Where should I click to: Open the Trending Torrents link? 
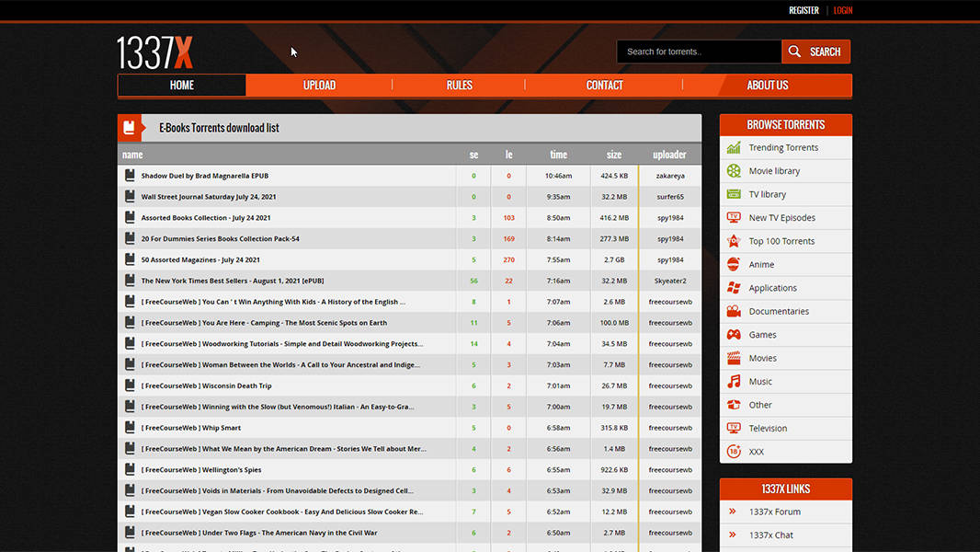[783, 147]
